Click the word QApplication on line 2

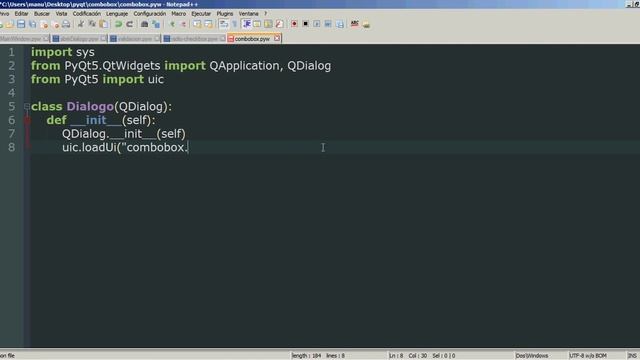point(244,66)
